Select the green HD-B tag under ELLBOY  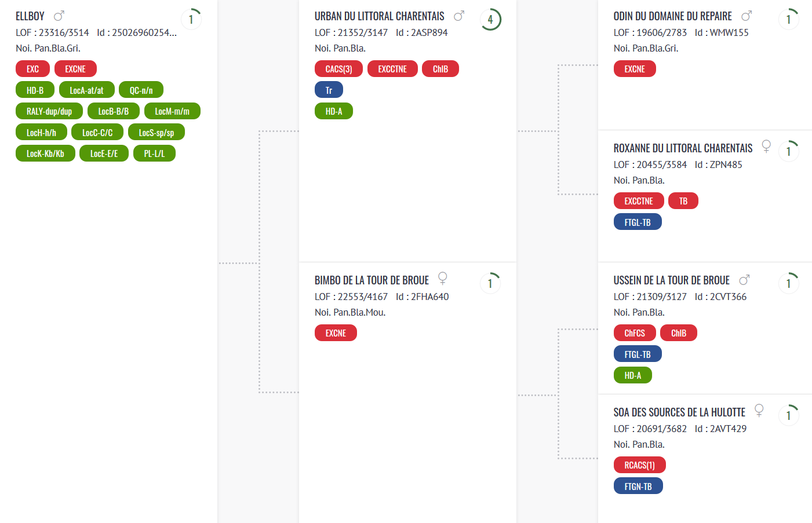point(35,90)
